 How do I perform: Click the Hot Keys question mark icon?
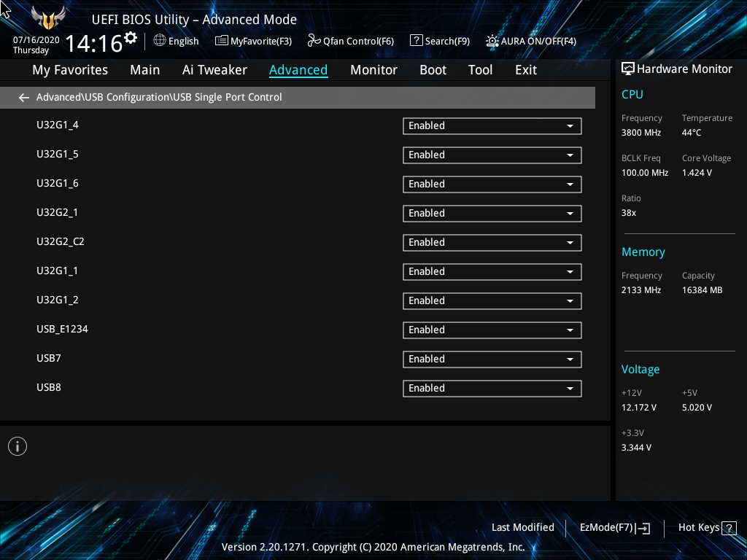[729, 528]
